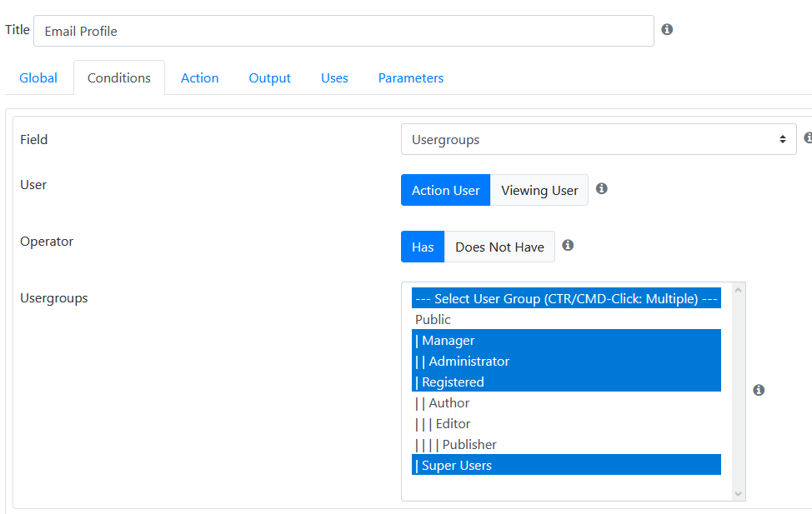Select the Super Users group
This screenshot has width=812, height=514.
click(x=567, y=465)
